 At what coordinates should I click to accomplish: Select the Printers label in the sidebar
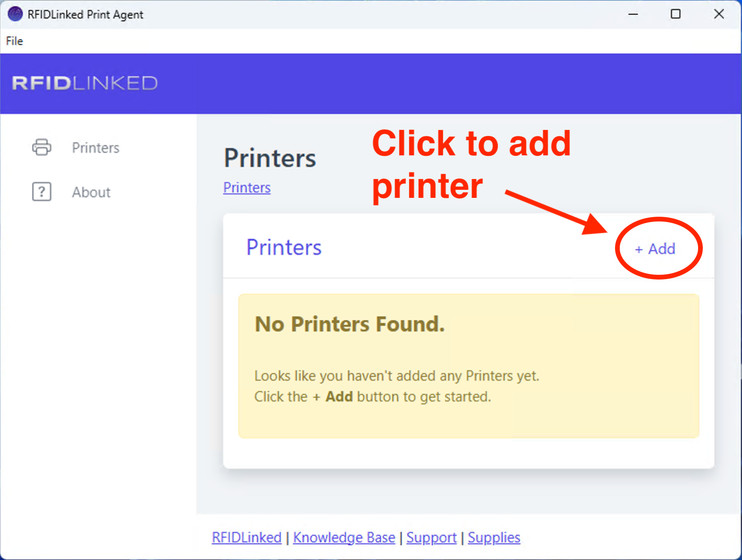[x=95, y=148]
